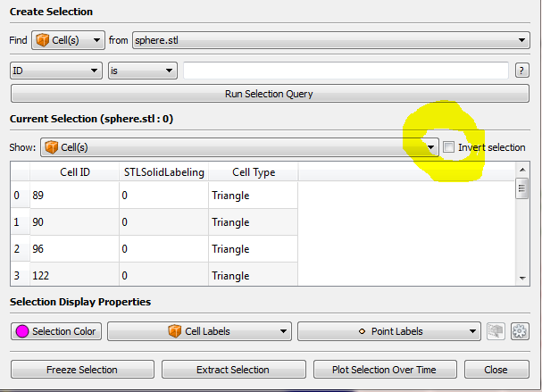This screenshot has height=392, width=542.
Task: Grab the table's vertical scrollbar handle
Action: (x=522, y=188)
